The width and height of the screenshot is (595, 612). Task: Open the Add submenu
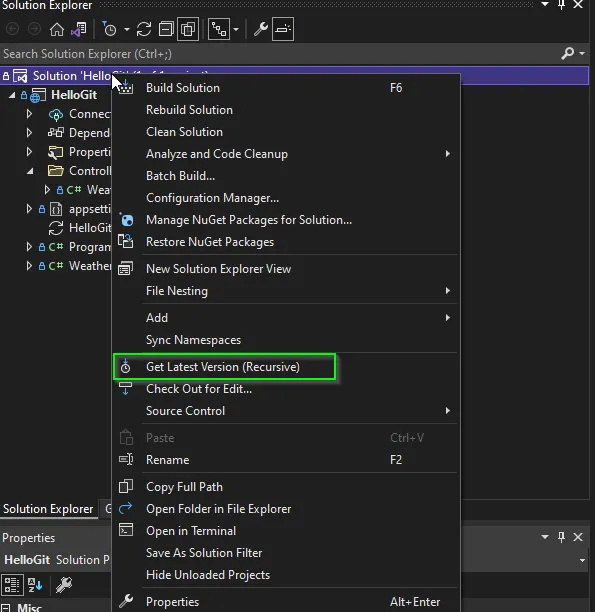pyautogui.click(x=286, y=318)
